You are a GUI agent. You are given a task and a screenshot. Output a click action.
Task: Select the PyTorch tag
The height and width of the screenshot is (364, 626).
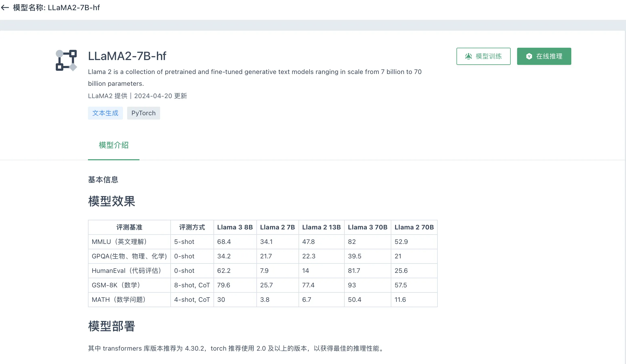tap(143, 113)
